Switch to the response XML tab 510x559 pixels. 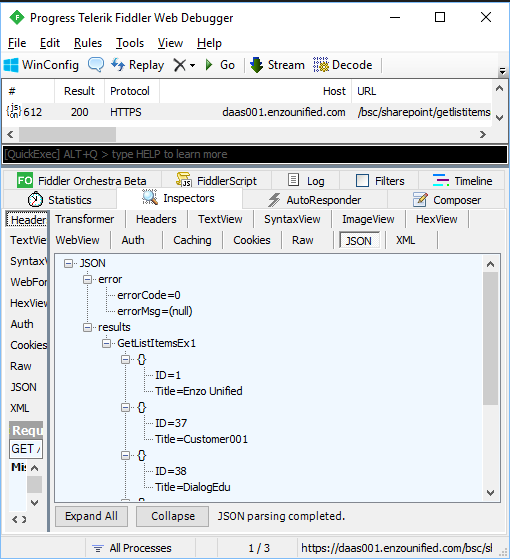(405, 240)
